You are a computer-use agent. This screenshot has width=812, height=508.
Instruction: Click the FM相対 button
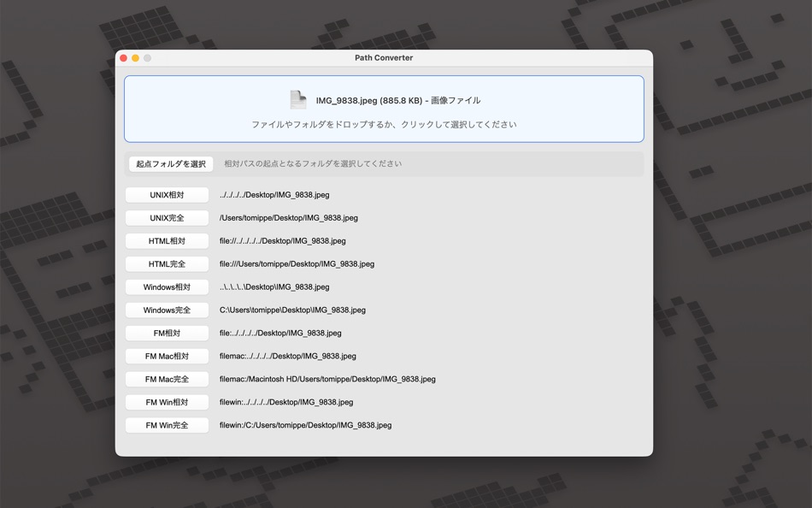click(x=167, y=333)
